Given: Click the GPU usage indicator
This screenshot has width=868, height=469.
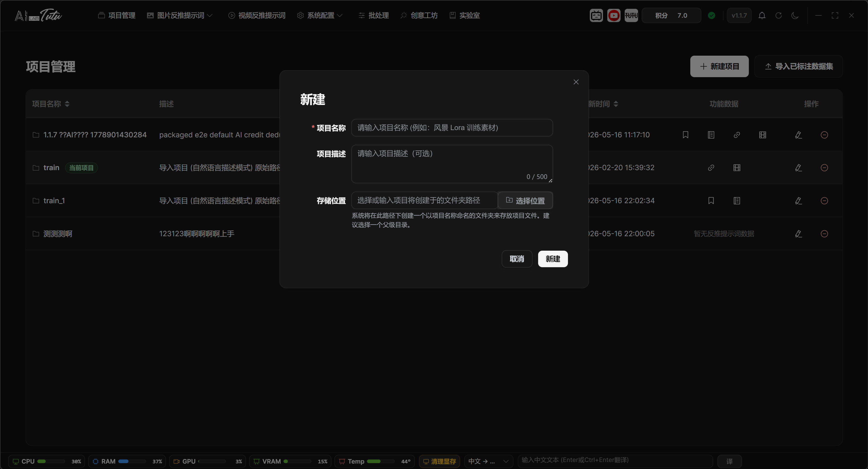Looking at the screenshot, I should coord(208,461).
